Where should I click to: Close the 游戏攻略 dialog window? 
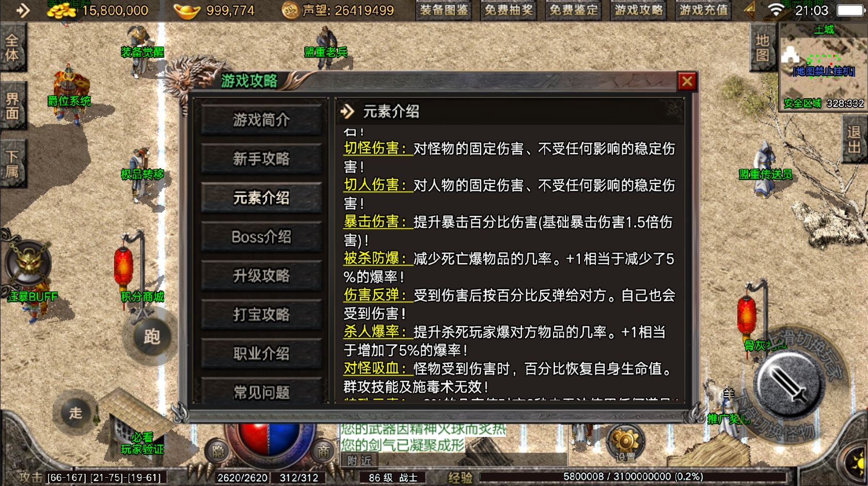(x=687, y=81)
